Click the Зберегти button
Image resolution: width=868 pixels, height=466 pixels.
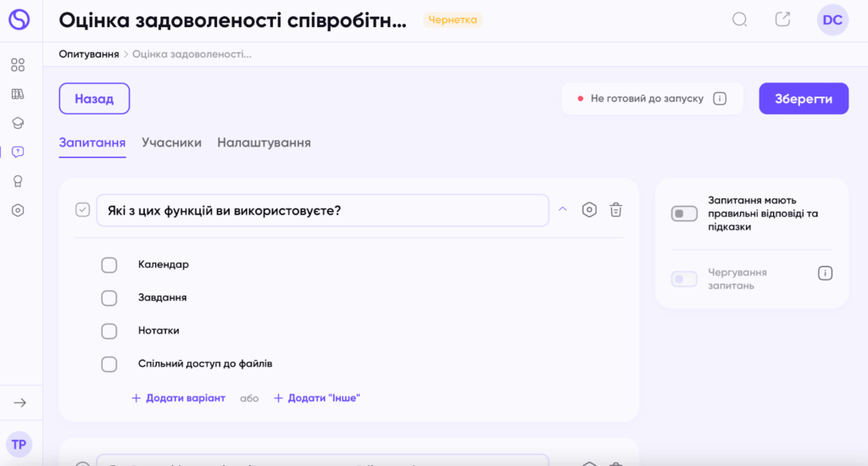click(x=803, y=98)
